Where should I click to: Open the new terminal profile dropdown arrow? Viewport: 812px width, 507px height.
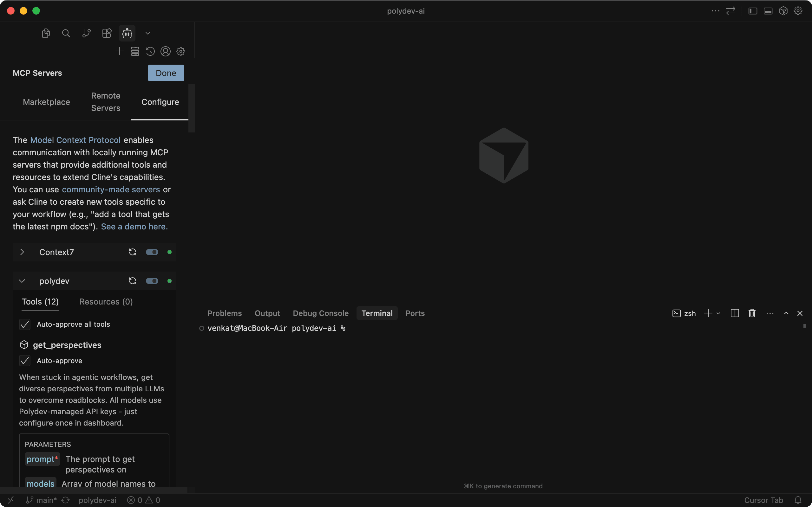pyautogui.click(x=718, y=313)
